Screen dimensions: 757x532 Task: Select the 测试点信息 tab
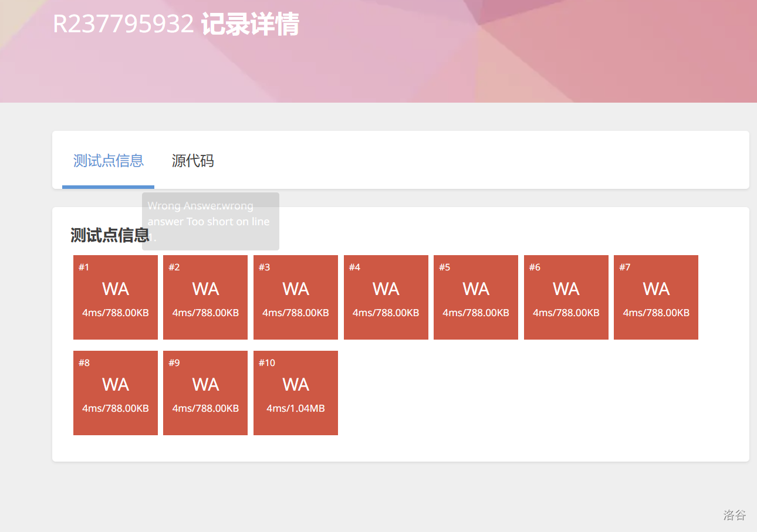point(109,161)
